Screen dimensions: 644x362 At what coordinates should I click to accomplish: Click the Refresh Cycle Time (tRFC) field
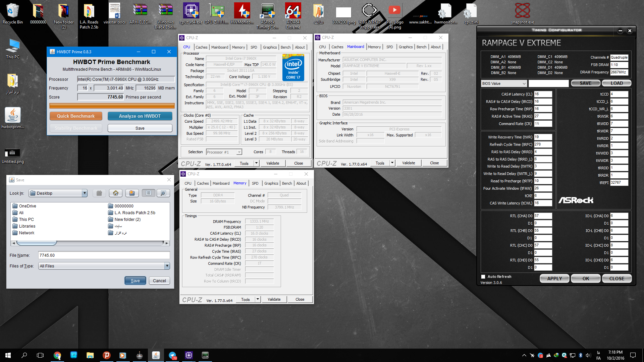coord(543,144)
